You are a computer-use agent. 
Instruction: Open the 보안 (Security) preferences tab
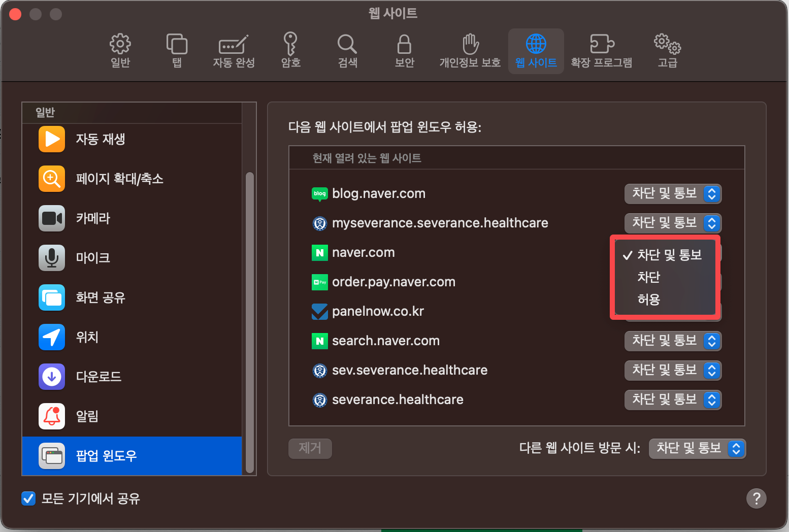[405, 51]
